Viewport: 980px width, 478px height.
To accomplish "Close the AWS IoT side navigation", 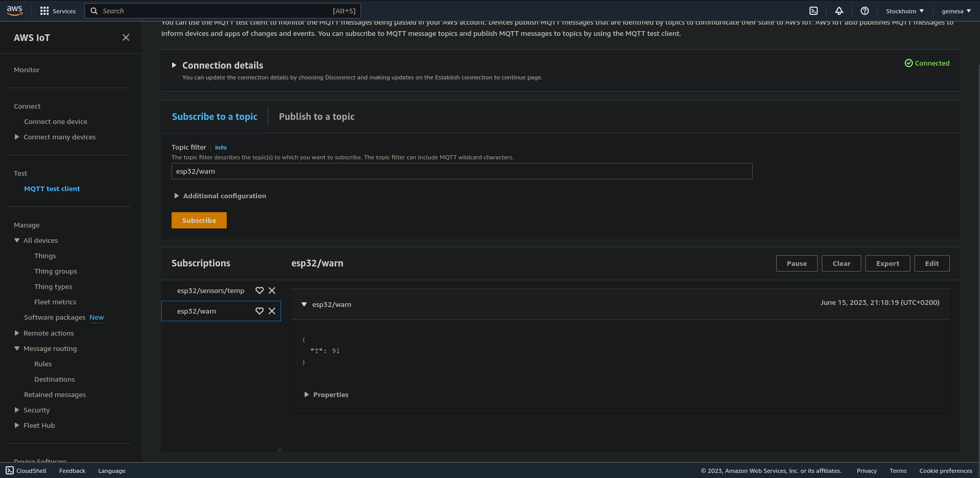I will pos(126,37).
